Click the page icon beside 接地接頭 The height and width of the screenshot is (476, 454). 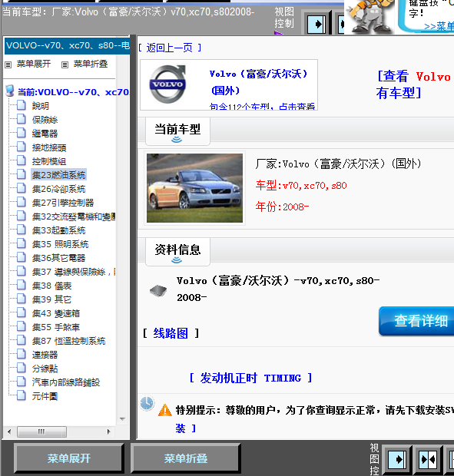tap(22, 147)
